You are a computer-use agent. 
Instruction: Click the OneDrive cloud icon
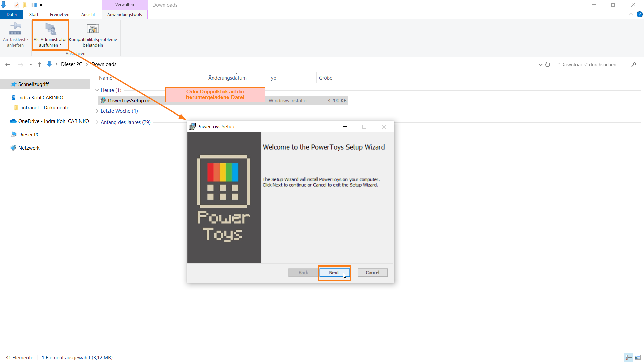pyautogui.click(x=13, y=121)
